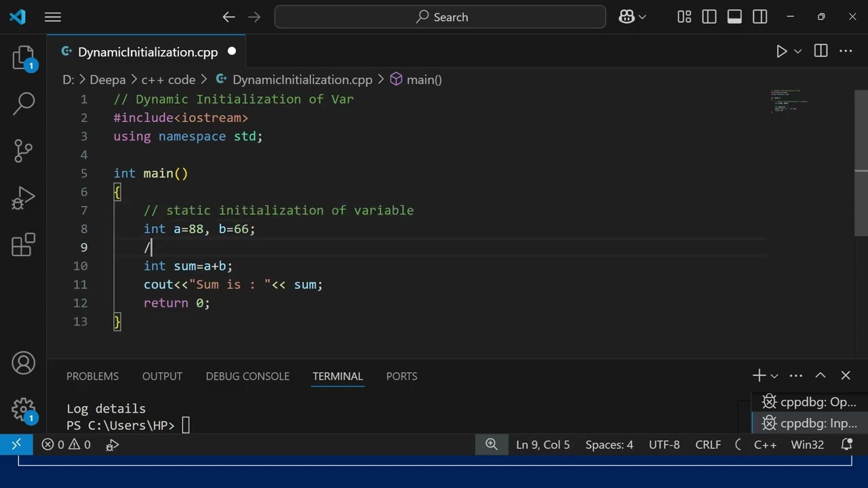Click the Search command center box
Screen dimensions: 868x488
pyautogui.click(x=440, y=17)
